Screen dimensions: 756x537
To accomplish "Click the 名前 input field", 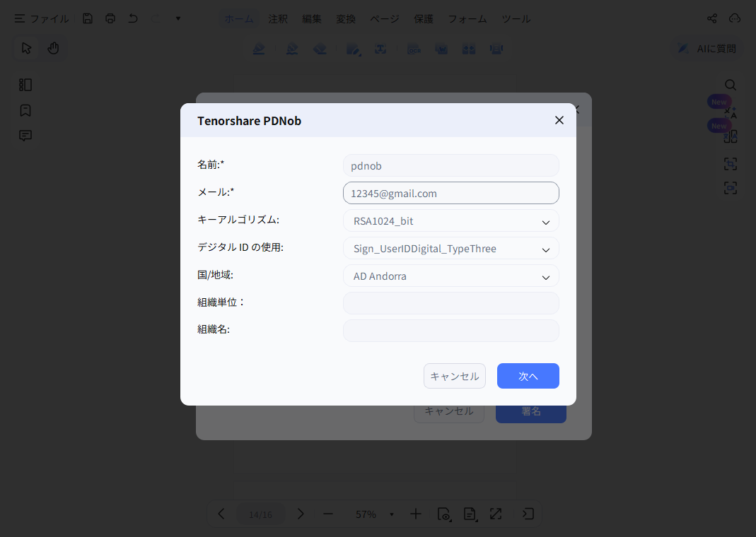I will [x=450, y=165].
